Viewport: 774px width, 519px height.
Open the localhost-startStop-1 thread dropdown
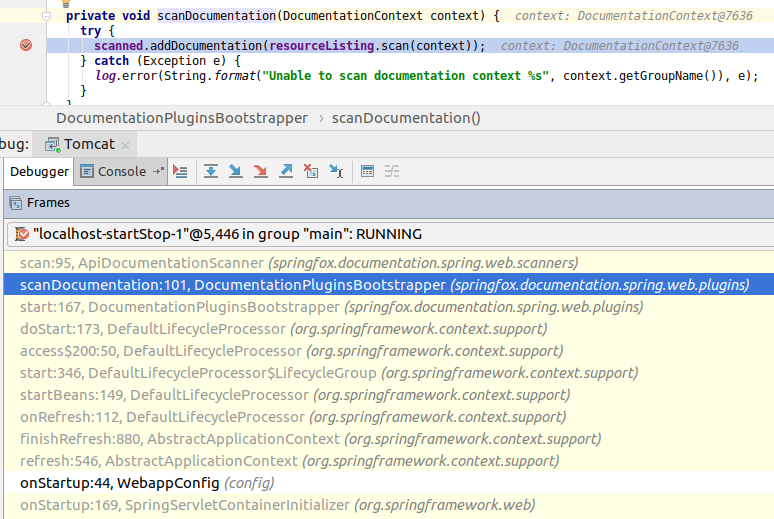click(x=390, y=234)
